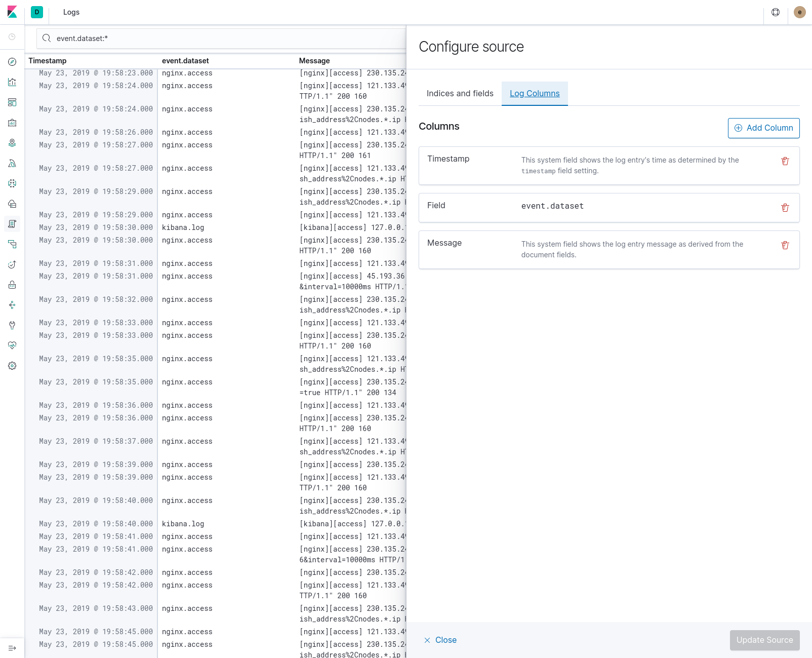Remove the event.dataset field column
Screen dimensions: 812x658
[x=785, y=208]
